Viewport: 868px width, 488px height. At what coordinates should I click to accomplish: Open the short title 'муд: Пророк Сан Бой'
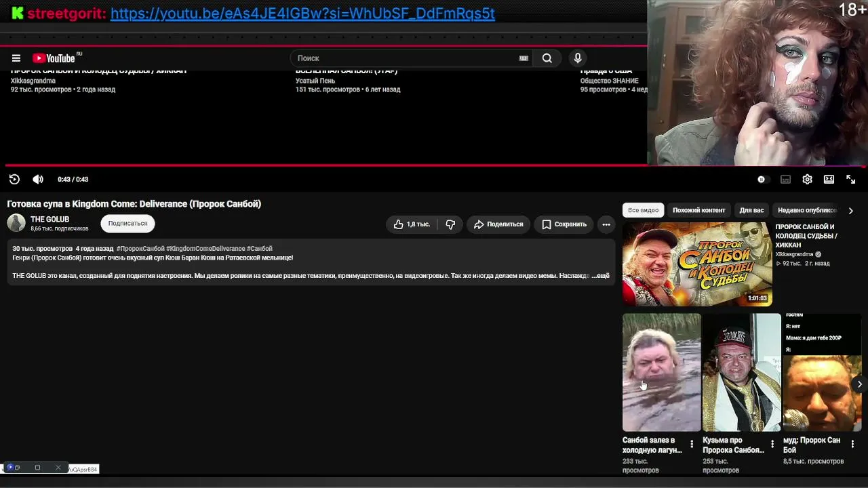[812, 445]
